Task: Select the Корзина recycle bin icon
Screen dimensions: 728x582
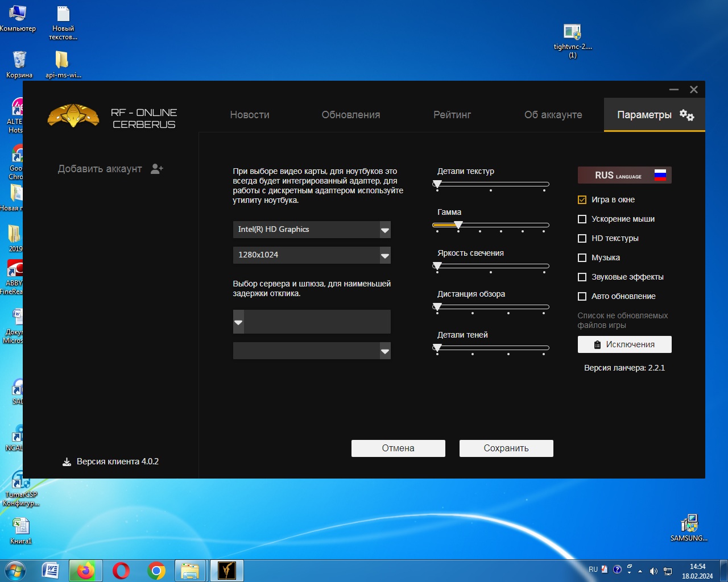Action: [x=19, y=64]
